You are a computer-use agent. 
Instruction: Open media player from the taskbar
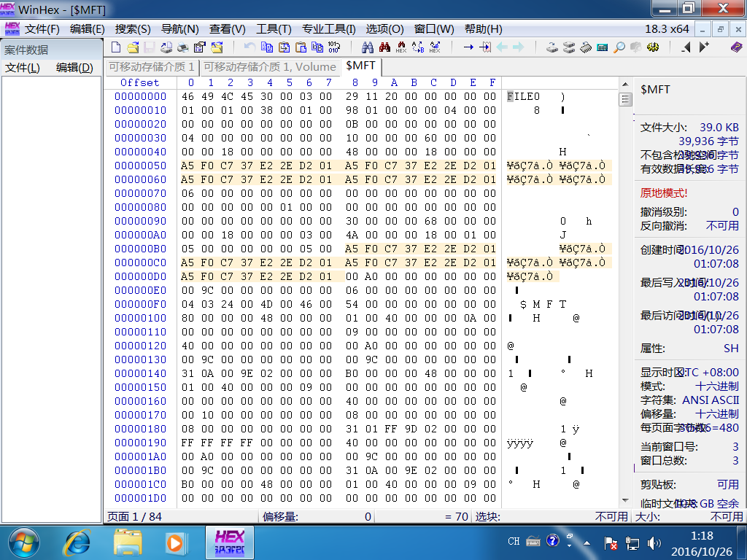[x=175, y=542]
